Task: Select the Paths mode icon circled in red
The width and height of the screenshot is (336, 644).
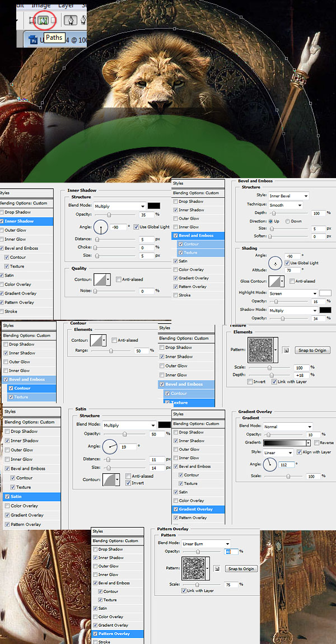Action: [44, 20]
